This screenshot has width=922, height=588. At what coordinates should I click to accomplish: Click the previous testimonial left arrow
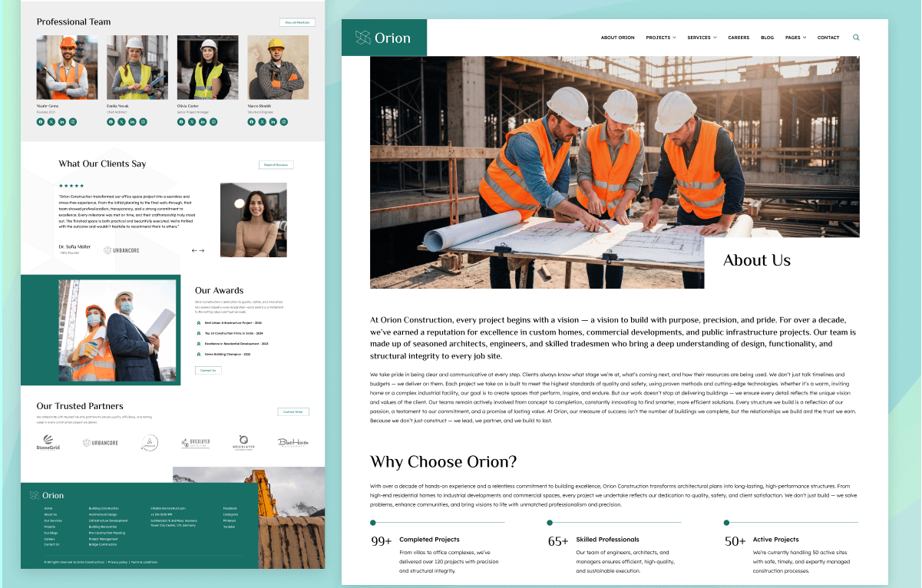(194, 250)
